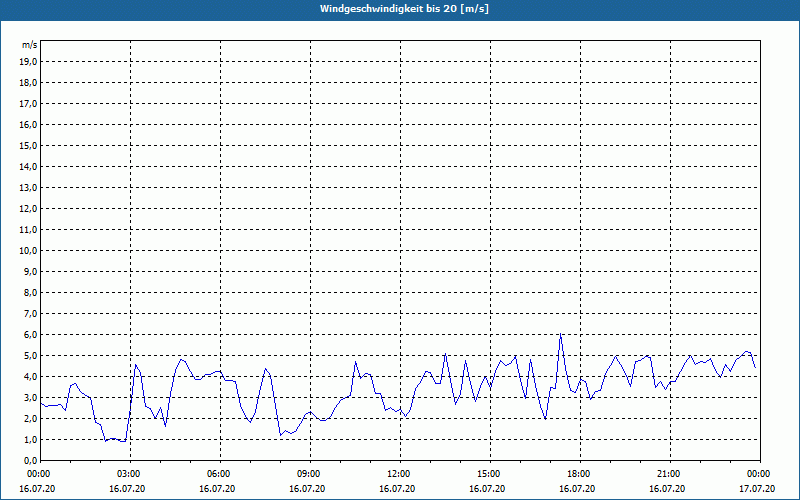This screenshot has width=800, height=500.
Task: Click the '13,0' y-axis label
Action: (x=29, y=188)
